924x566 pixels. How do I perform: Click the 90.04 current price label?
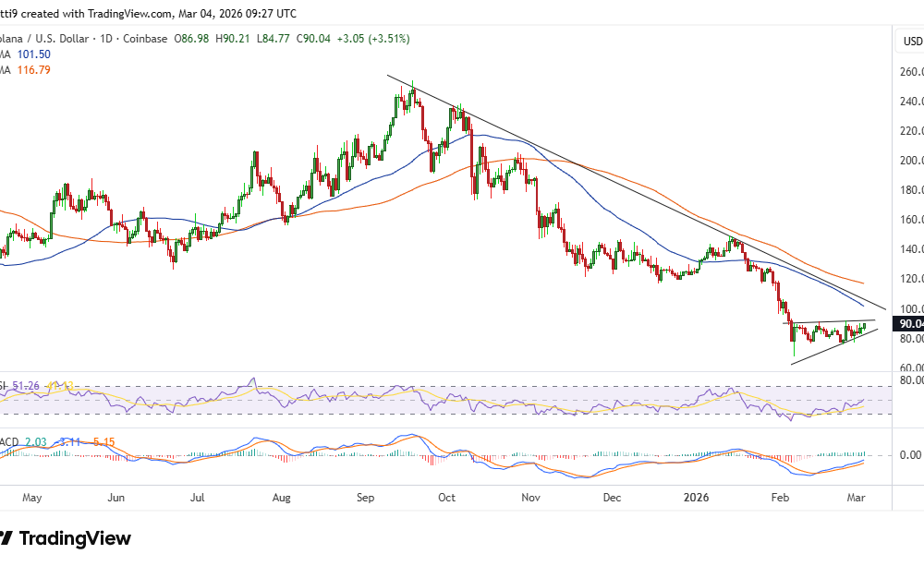tap(907, 324)
